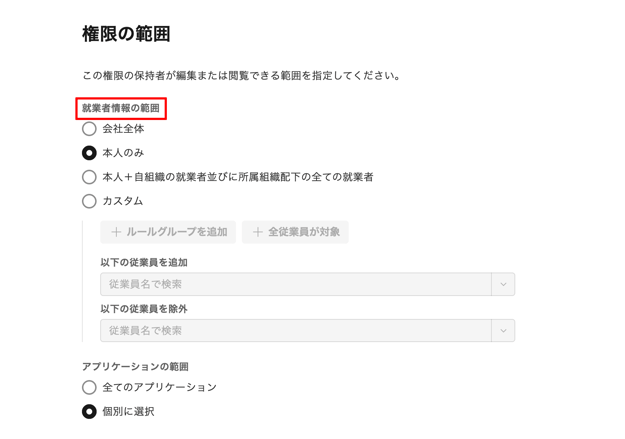Click the 以下の従業員を追加 label
This screenshot has height=439, width=625.
tap(144, 262)
